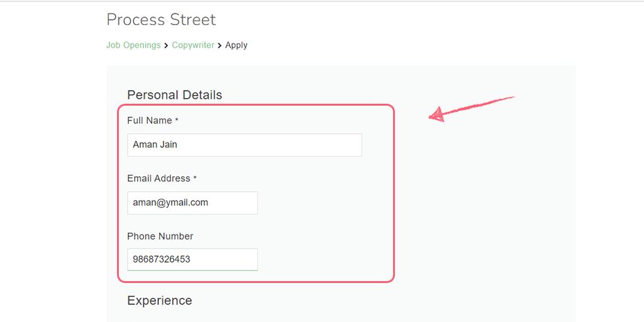Click the Email Address field label
The image size is (644, 322).
pos(158,179)
